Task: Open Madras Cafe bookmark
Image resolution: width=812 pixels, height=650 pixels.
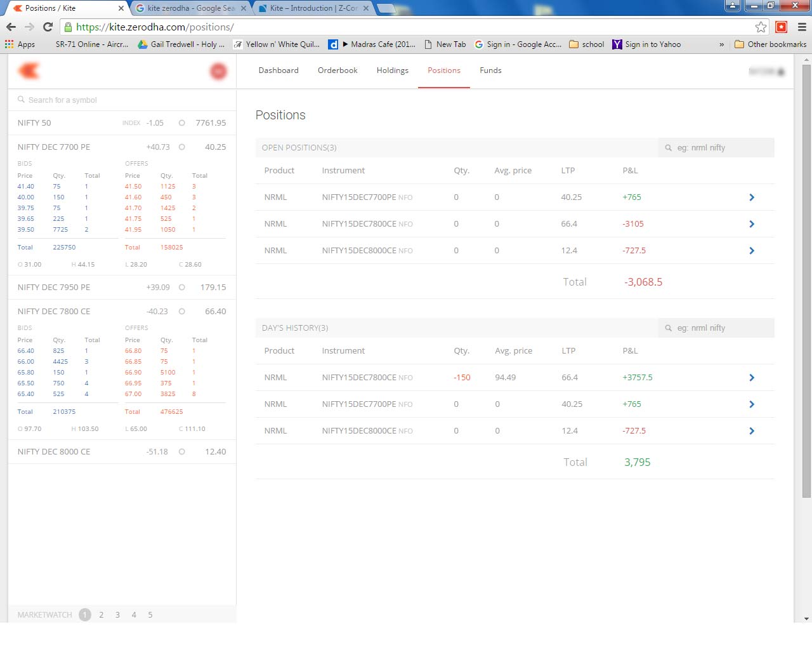Action: click(372, 44)
